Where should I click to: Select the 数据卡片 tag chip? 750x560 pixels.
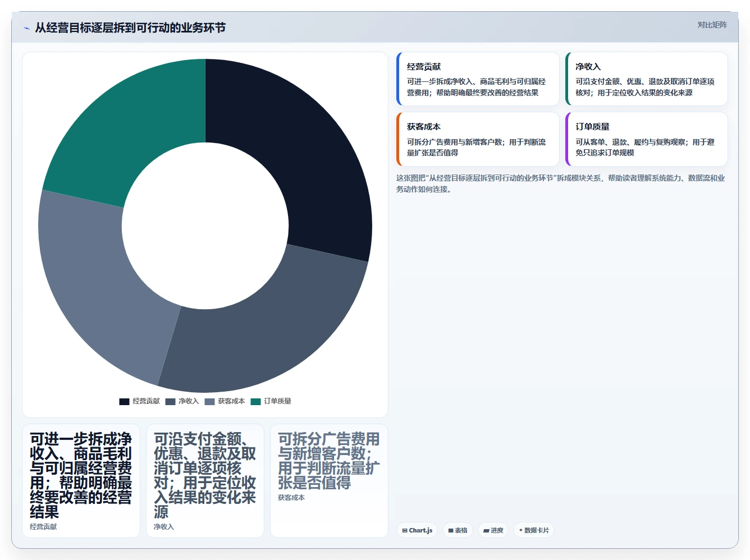click(x=534, y=530)
